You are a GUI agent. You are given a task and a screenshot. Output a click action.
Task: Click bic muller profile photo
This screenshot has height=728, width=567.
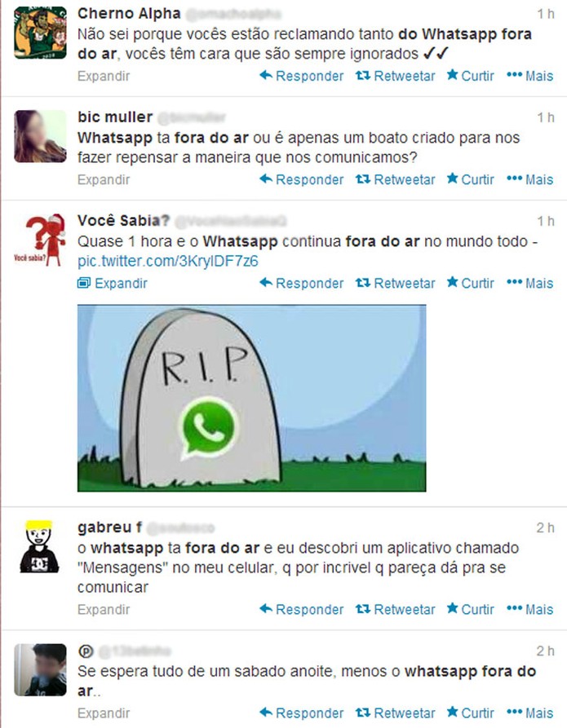(40, 136)
